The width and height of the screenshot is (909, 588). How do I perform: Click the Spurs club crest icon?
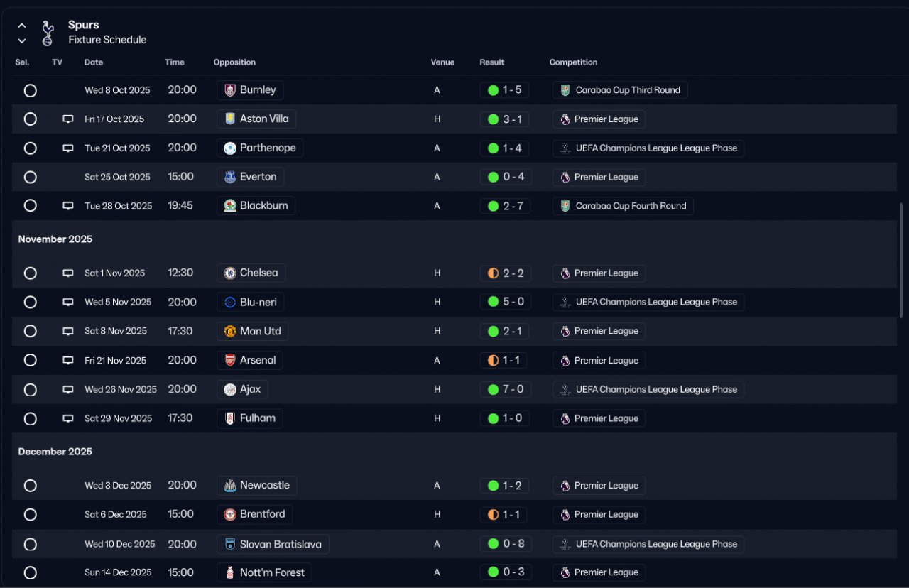[48, 33]
